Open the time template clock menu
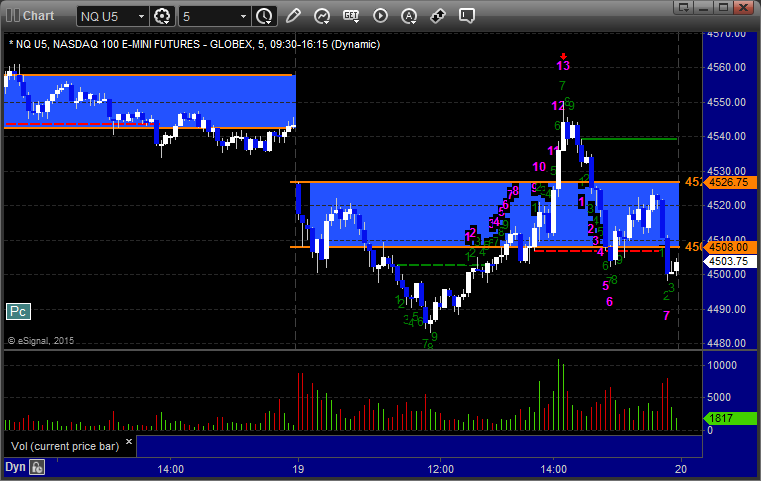The height and width of the screenshot is (481, 761). 265,17
